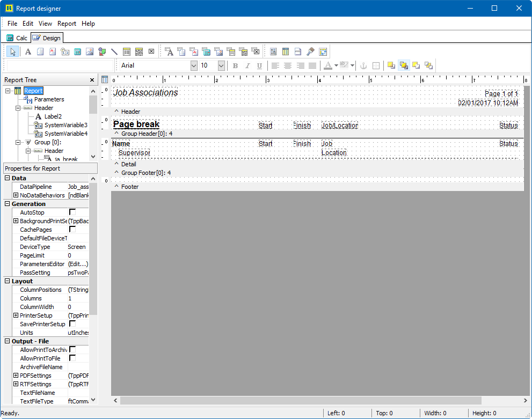The image size is (532, 419).
Task: Toggle the CachePages checkbox
Action: click(73, 230)
